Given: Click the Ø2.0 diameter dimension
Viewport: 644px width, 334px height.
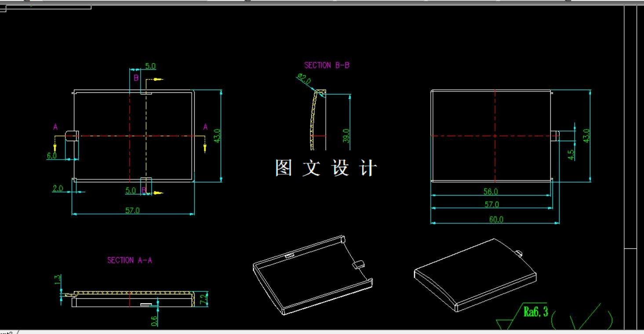Looking at the screenshot, I should point(304,79).
